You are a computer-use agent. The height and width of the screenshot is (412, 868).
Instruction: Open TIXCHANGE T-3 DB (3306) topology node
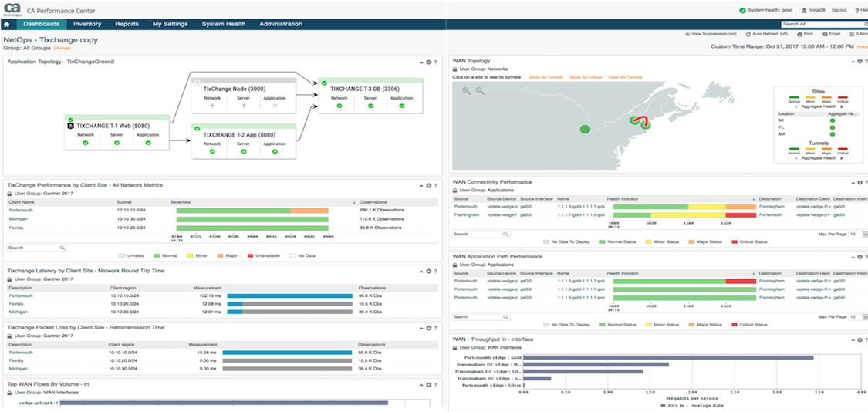(x=370, y=95)
